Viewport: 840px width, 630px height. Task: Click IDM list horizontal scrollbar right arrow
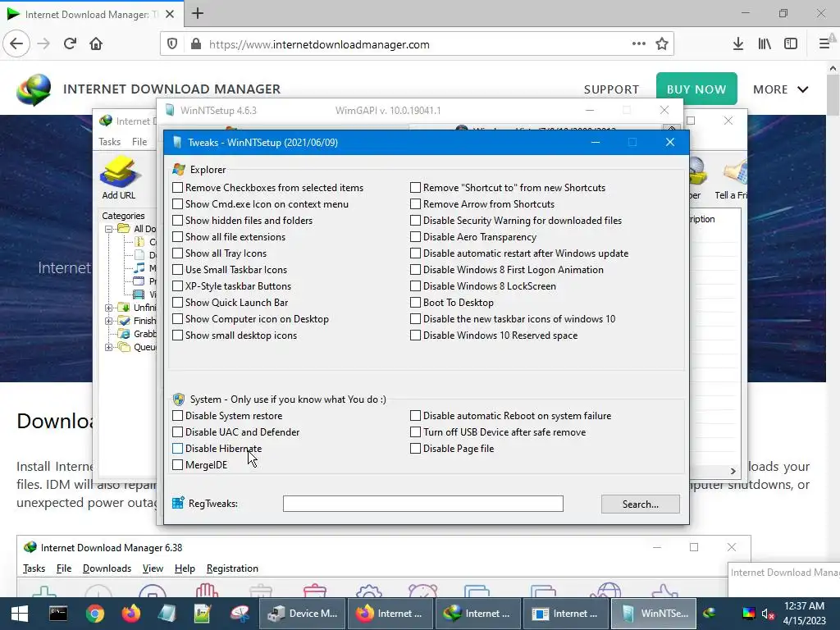coord(733,471)
